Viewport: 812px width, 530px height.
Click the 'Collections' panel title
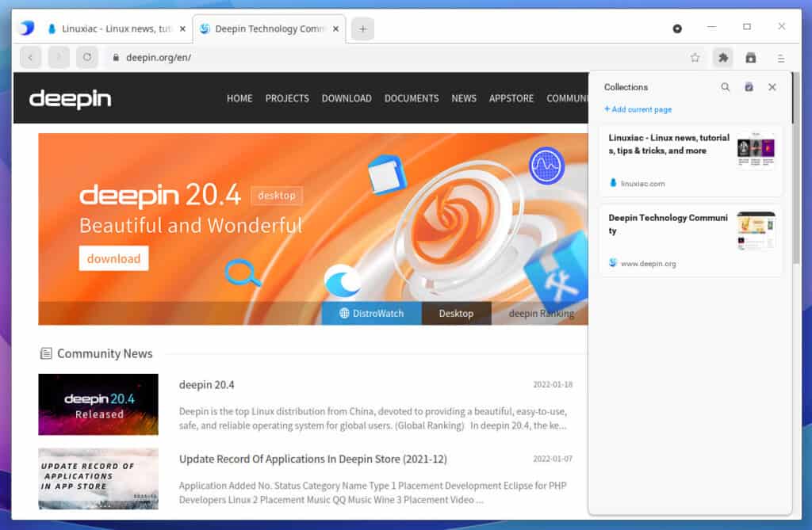pyautogui.click(x=626, y=87)
